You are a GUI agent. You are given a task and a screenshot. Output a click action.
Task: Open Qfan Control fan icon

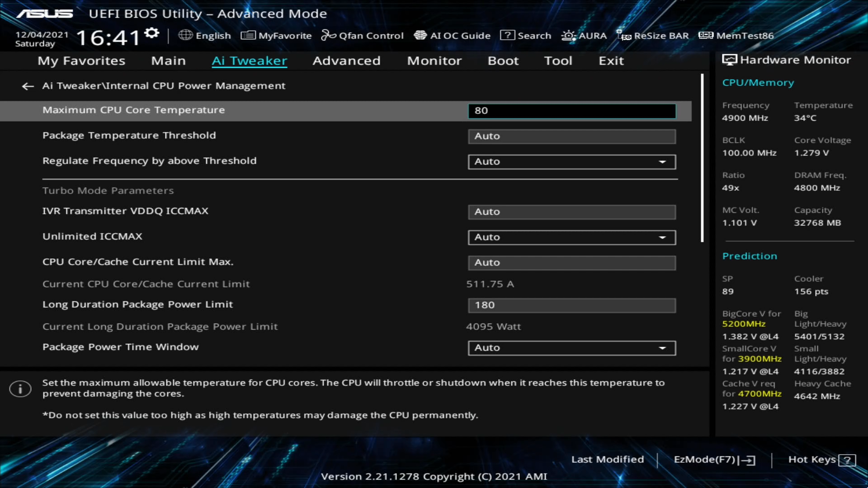tap(329, 35)
